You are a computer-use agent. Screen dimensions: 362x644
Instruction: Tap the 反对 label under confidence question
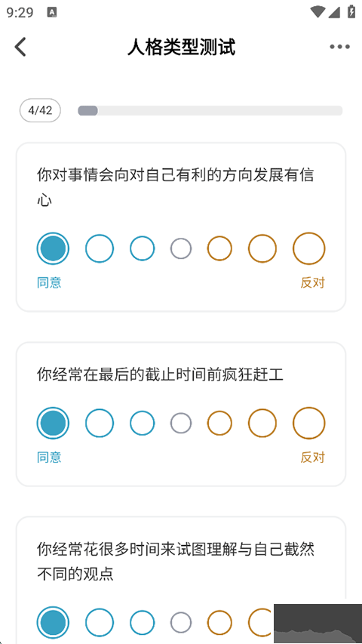312,282
